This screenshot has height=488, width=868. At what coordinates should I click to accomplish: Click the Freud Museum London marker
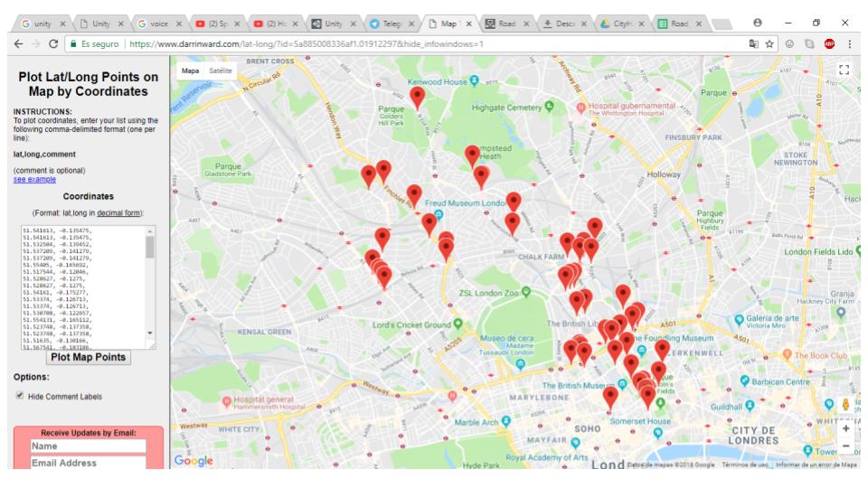coord(439,213)
